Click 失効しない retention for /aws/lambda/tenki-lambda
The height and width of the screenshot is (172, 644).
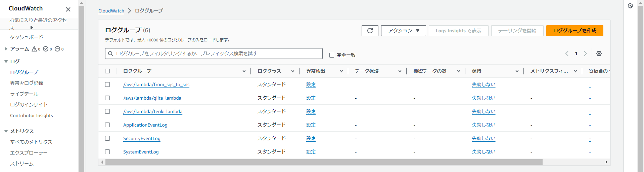click(x=484, y=111)
